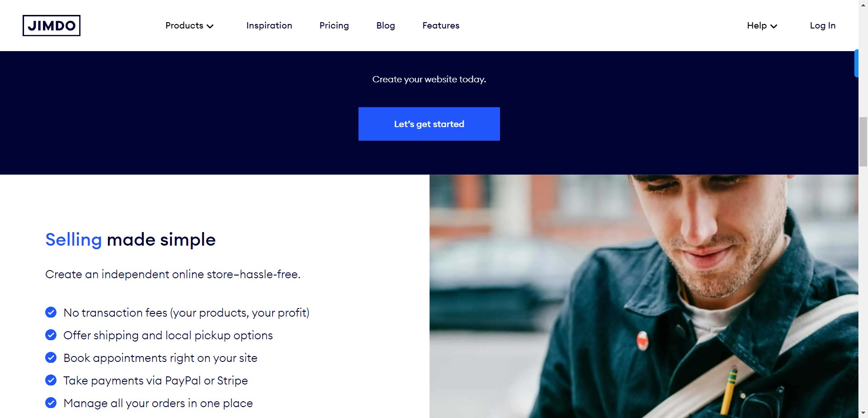The width and height of the screenshot is (868, 418).
Task: Go to the Pricing page
Action: pos(334,26)
